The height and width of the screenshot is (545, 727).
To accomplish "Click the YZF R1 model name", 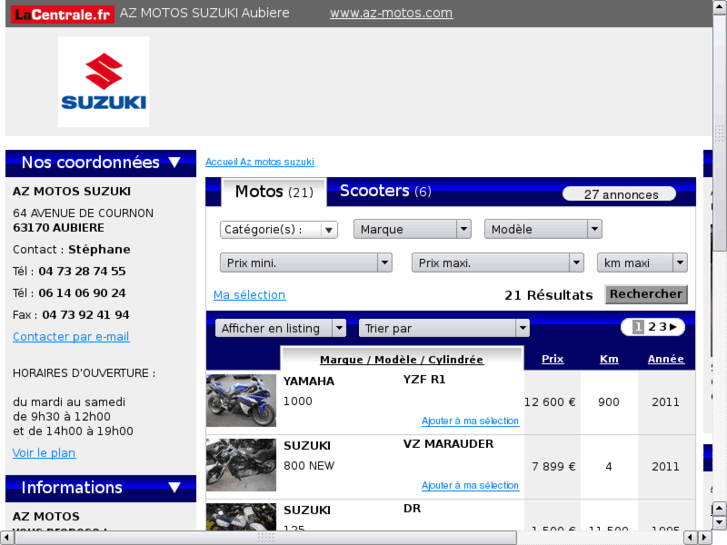I will 424,379.
